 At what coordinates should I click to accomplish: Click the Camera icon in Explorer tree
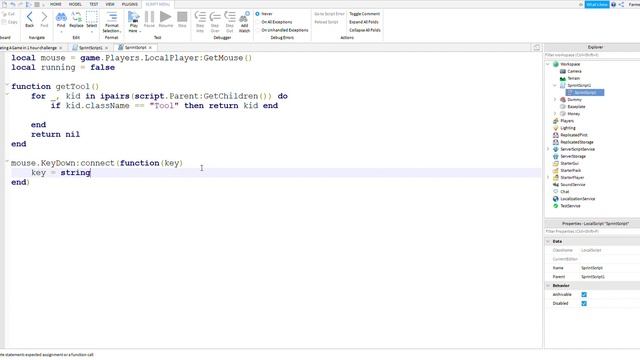(x=563, y=71)
